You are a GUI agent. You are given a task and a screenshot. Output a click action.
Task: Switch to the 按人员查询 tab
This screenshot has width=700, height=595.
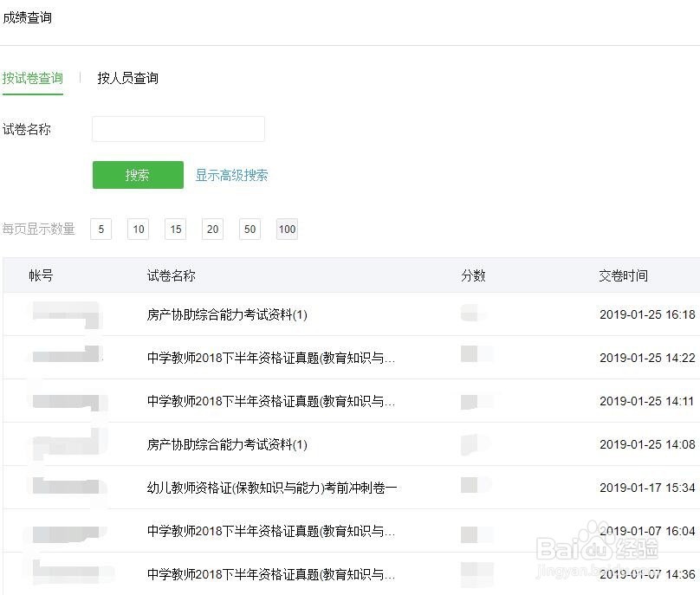127,78
